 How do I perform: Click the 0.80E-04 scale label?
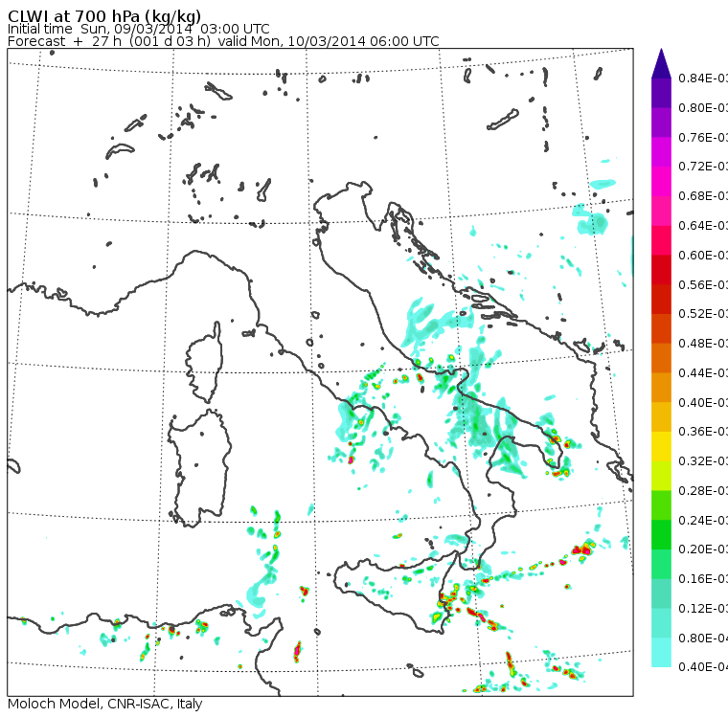pos(703,639)
